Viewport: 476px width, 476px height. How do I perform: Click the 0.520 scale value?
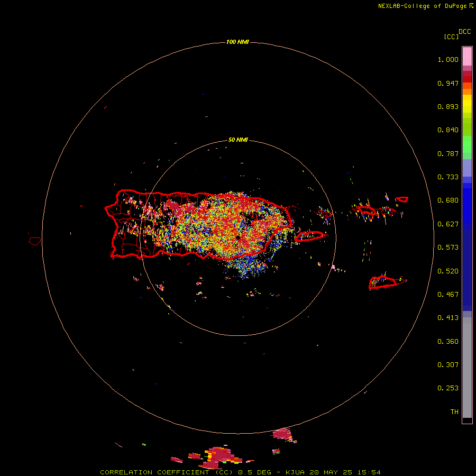click(448, 271)
